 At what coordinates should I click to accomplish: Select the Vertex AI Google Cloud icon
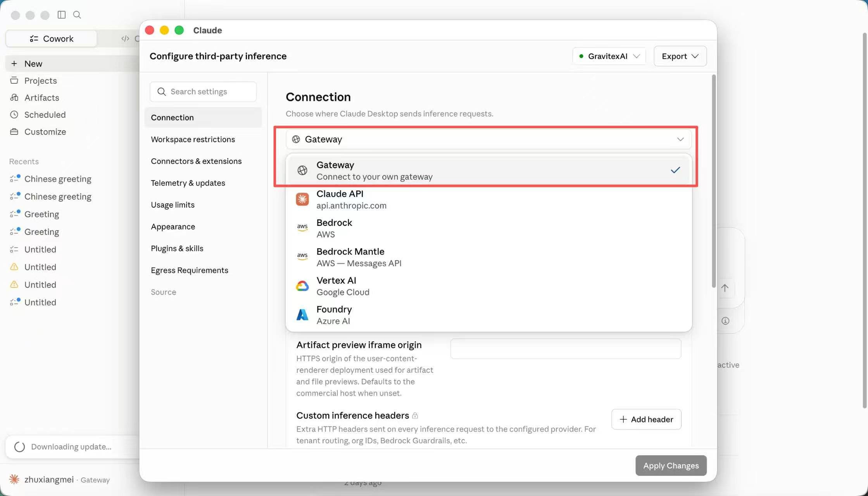click(x=302, y=286)
